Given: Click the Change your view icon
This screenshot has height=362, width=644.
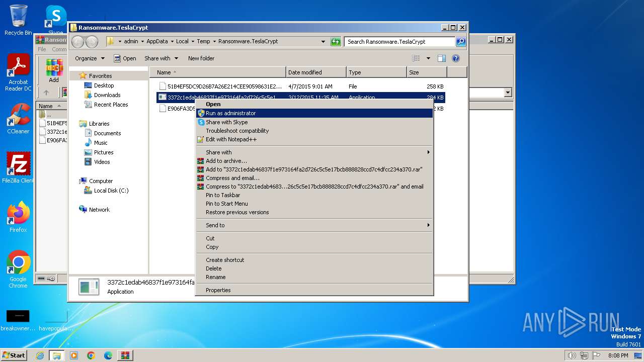Looking at the screenshot, I should click(x=416, y=58).
